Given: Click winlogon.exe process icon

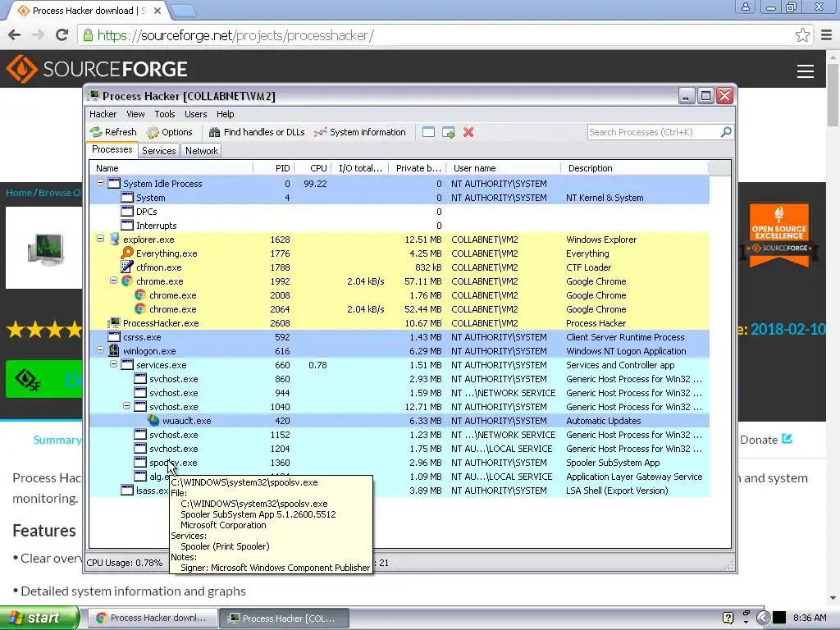Looking at the screenshot, I should (114, 350).
